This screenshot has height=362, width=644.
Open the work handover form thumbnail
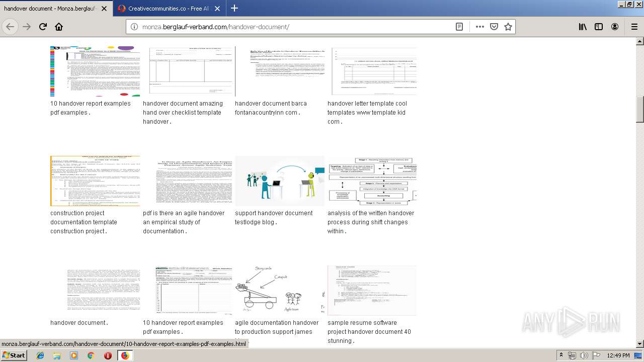tap(188, 290)
